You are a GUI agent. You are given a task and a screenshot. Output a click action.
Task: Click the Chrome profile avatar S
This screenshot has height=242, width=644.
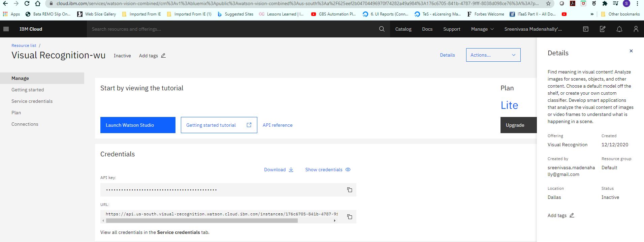pyautogui.click(x=626, y=3)
